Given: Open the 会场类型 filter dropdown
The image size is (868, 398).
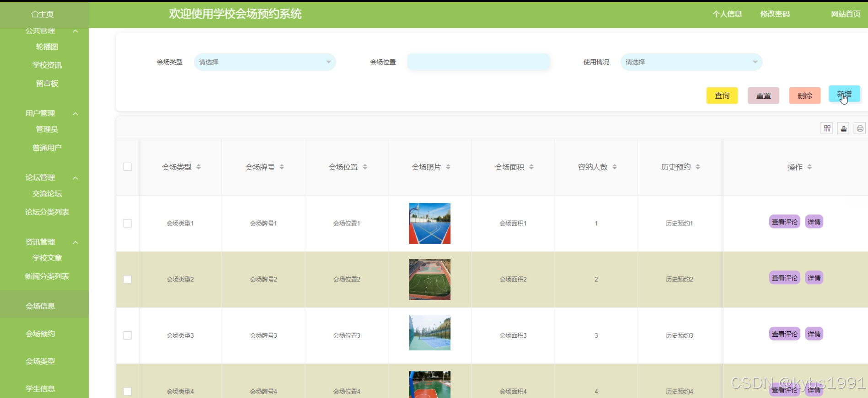Looking at the screenshot, I should pos(265,62).
